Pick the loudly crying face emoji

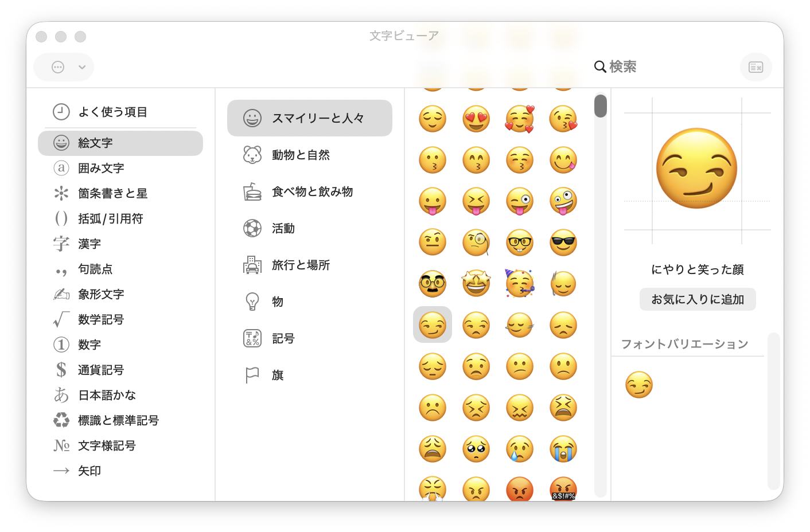pyautogui.click(x=563, y=449)
